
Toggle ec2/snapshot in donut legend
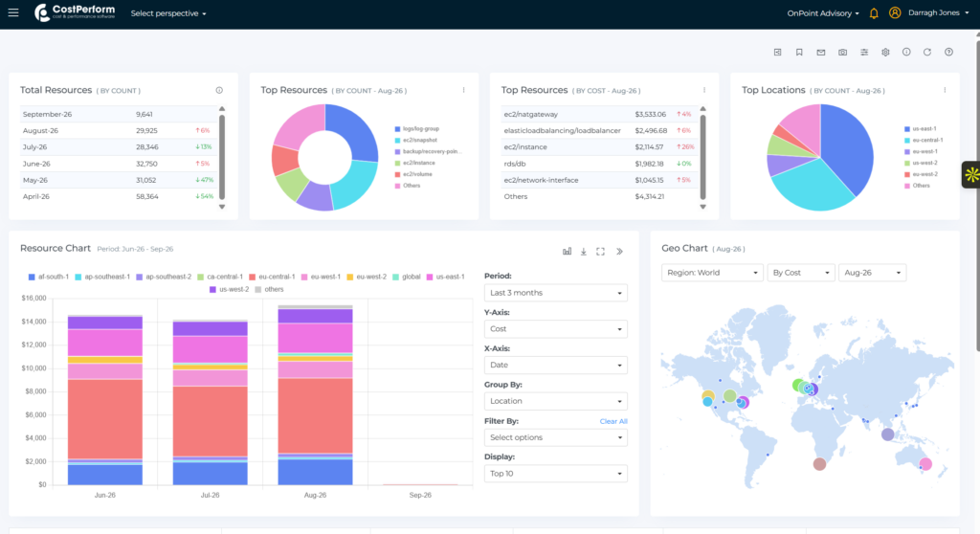click(x=415, y=140)
